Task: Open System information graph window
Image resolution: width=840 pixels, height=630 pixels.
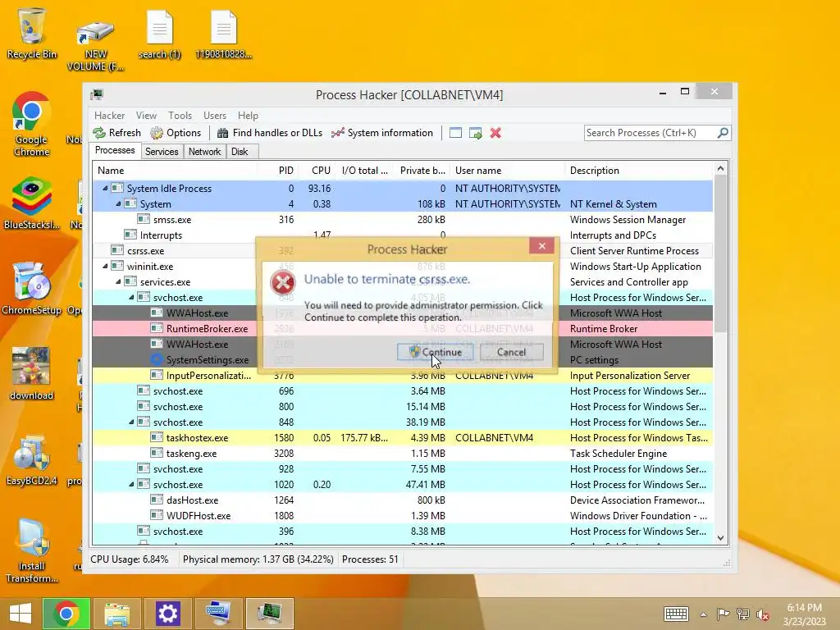Action: 382,133
